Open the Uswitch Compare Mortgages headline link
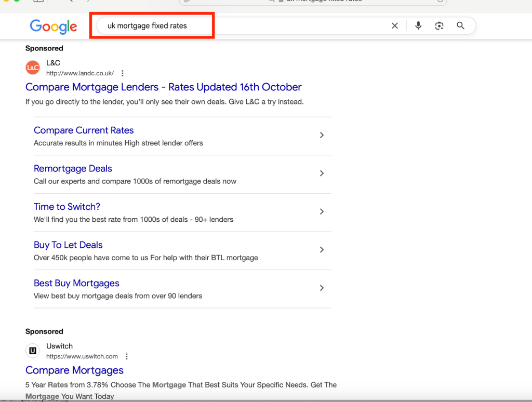Viewport: 532px width, 402px height. click(74, 370)
